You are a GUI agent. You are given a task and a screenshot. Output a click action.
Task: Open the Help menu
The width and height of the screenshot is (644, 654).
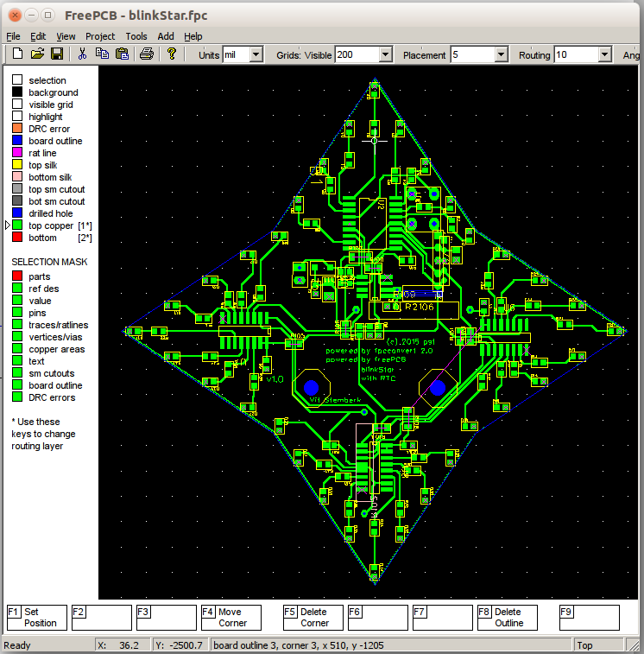coord(193,36)
